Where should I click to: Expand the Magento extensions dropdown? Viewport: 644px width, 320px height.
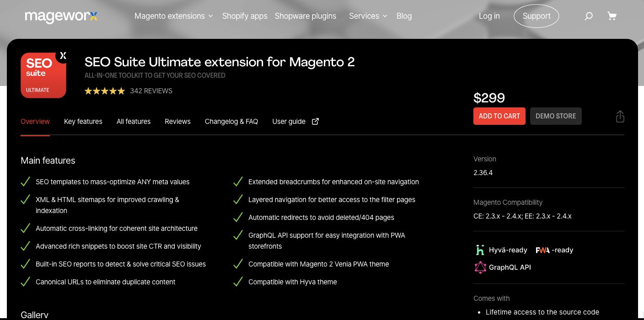170,16
